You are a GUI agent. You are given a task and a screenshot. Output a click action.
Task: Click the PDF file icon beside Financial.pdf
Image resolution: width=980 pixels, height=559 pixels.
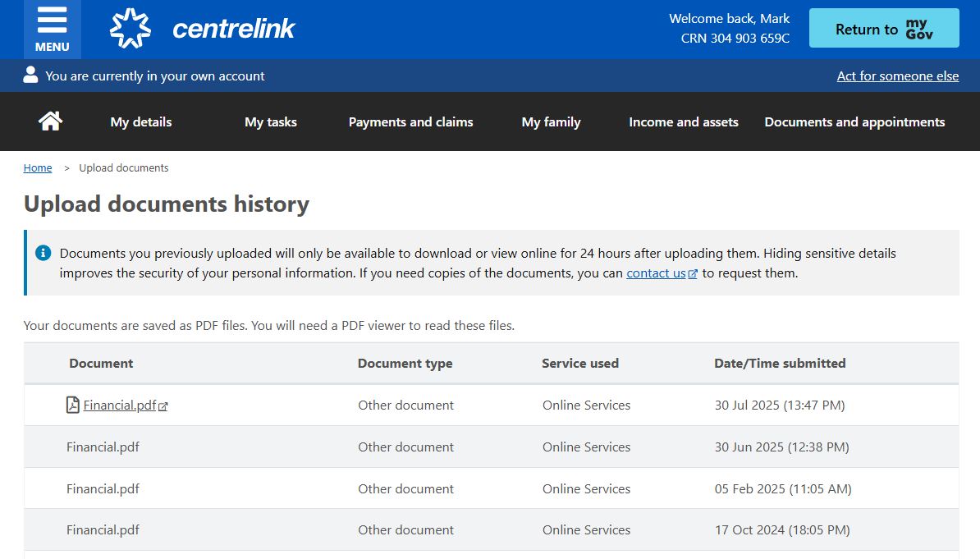click(73, 405)
